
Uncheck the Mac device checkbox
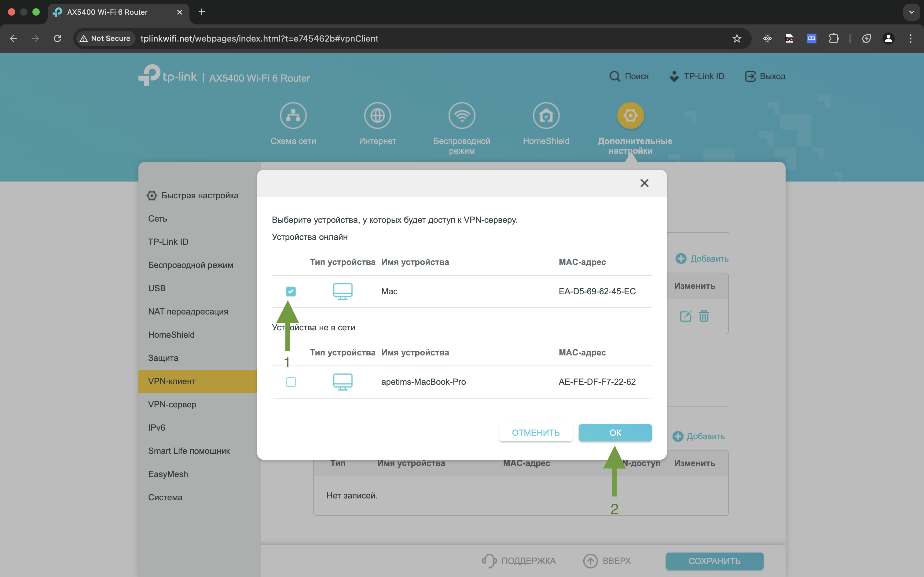tap(291, 292)
